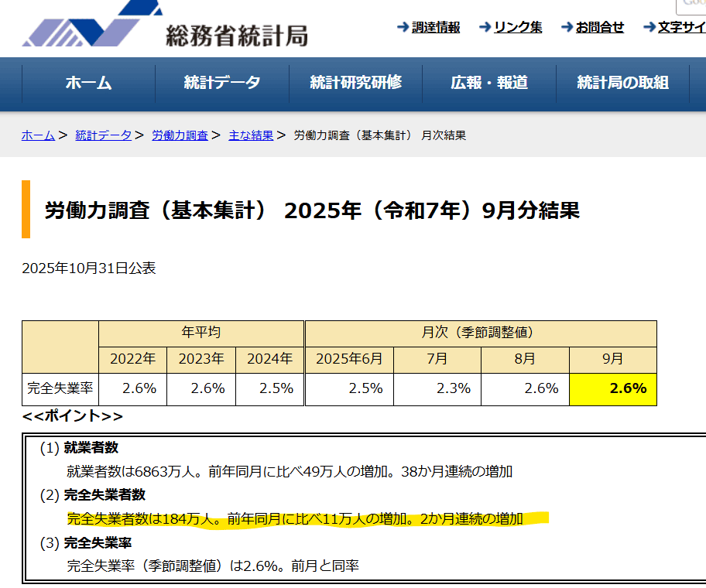This screenshot has width=706, height=588.
Task: Select the 広報・報道 navigation tab
Action: [489, 83]
